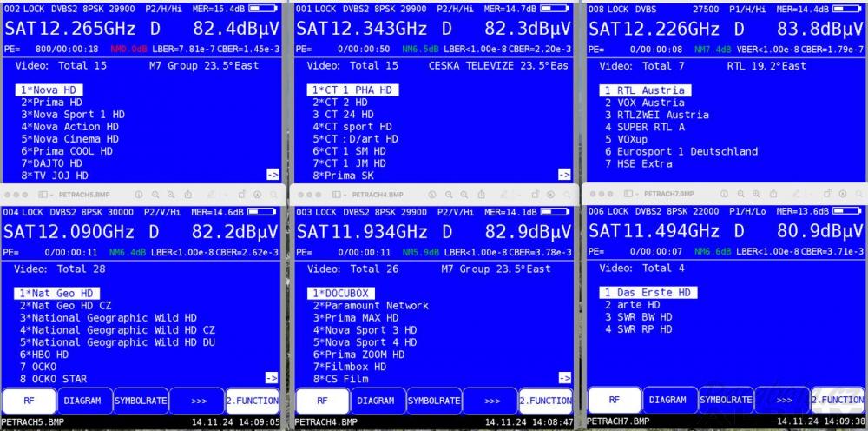This screenshot has width=868, height=431.
Task: Show the markup toolbar in PETRACH4.BMP window
Action: (551, 195)
